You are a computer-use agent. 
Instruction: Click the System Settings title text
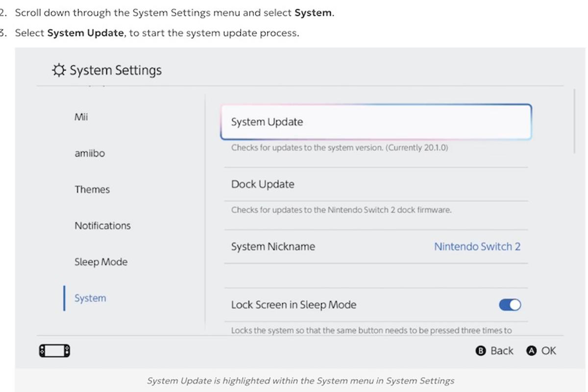(116, 71)
